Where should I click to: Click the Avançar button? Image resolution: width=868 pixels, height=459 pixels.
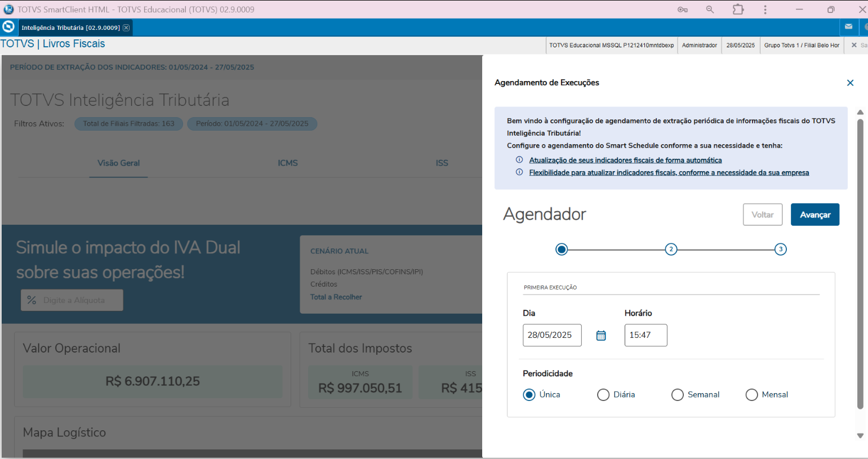815,215
